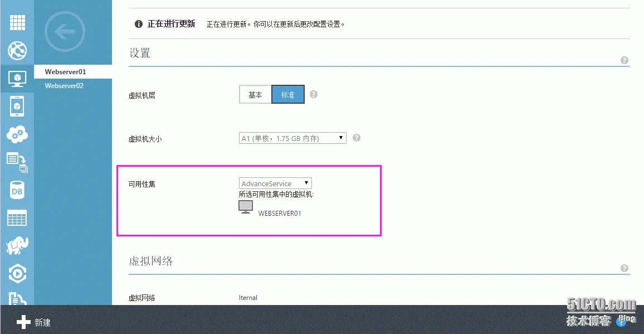Switch virtual machine tier to 基本

(255, 94)
